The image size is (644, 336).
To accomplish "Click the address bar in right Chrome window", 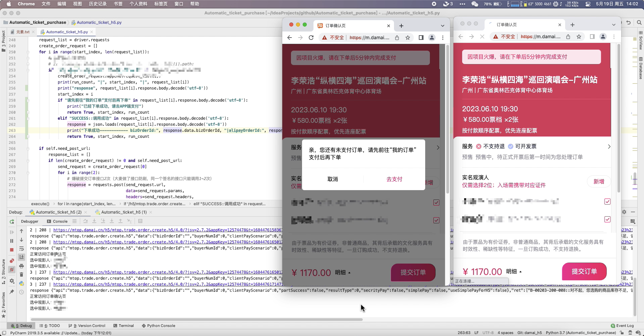I will pyautogui.click(x=538, y=37).
